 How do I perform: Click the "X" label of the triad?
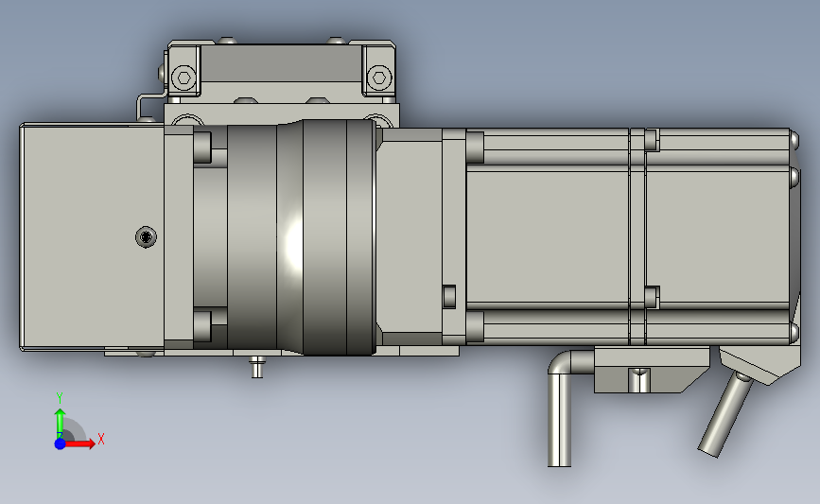pos(101,439)
